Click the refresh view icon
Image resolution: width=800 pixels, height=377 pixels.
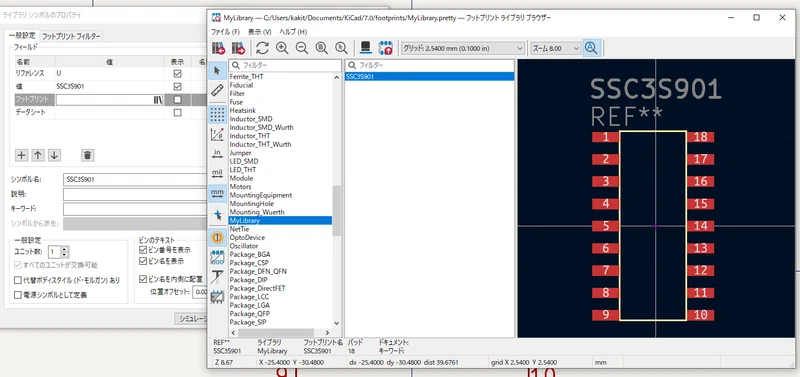pos(262,48)
